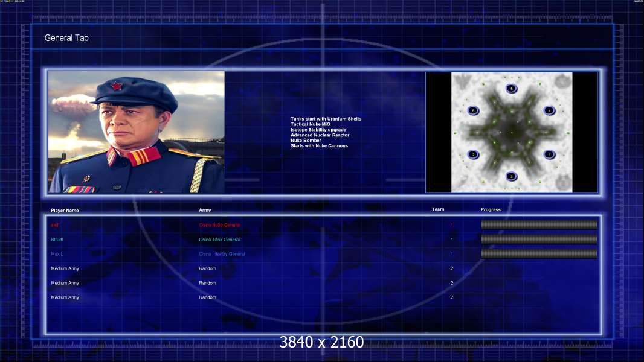Click the 'Tactical Nuke MiG' line

point(311,124)
